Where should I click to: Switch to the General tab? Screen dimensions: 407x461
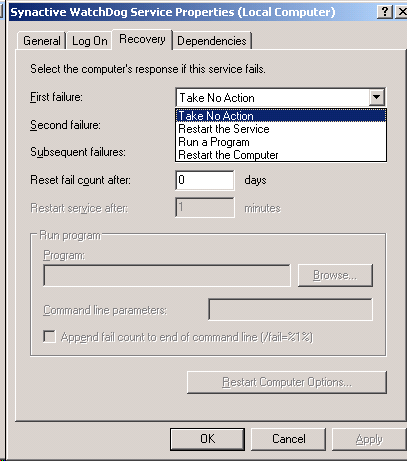click(x=42, y=41)
